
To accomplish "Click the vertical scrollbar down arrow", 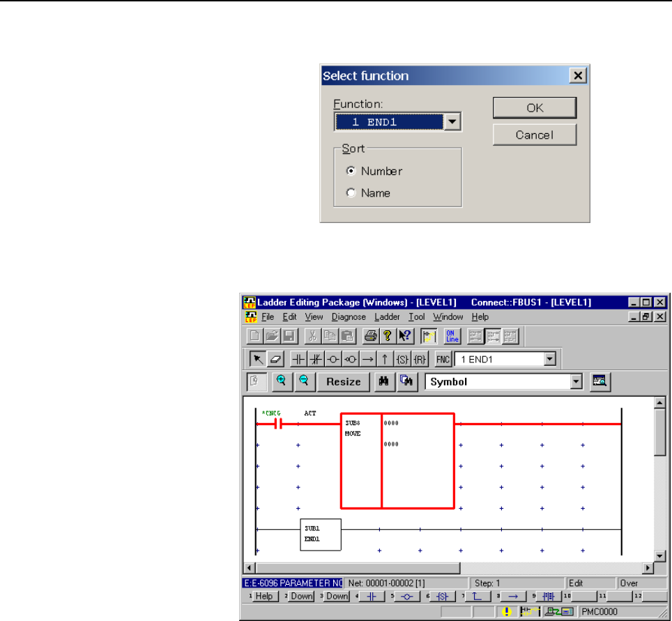I will pyautogui.click(x=659, y=555).
